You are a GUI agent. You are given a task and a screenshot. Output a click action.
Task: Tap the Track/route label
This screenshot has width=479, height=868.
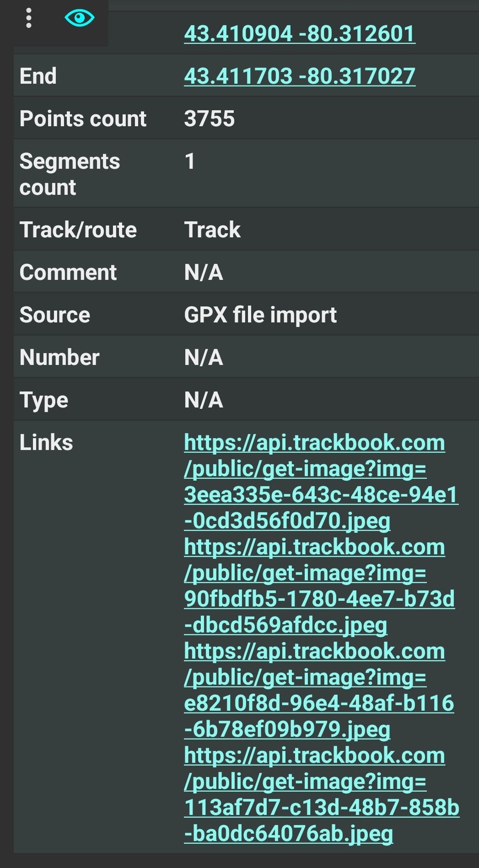(78, 230)
